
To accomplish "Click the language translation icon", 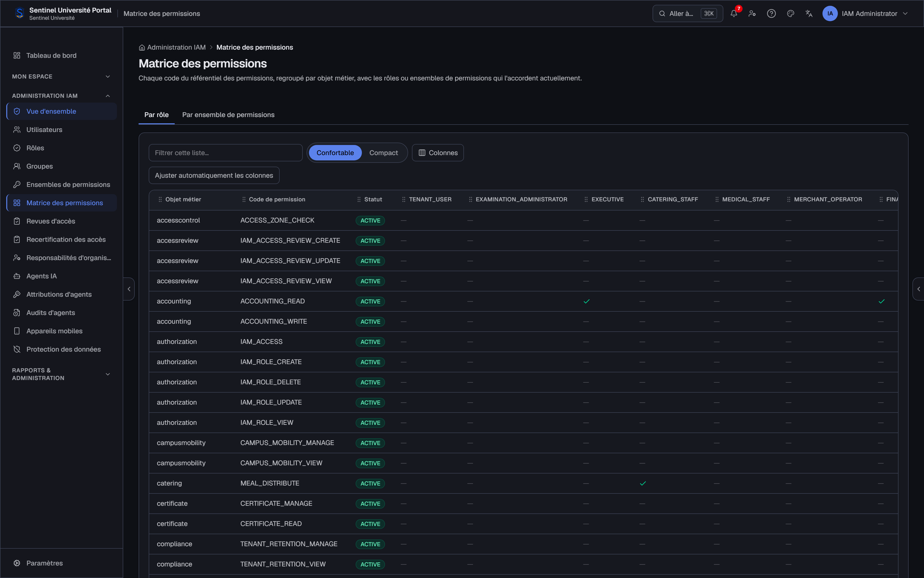I will point(809,13).
